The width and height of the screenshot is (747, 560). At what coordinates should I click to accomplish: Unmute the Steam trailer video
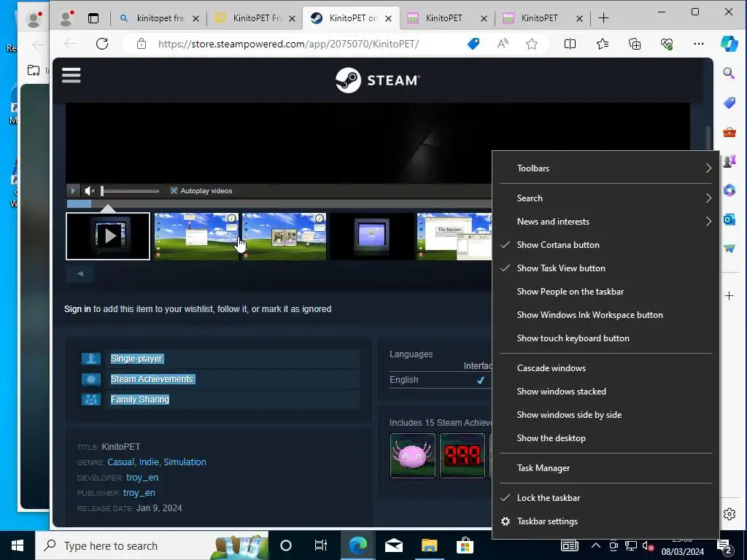tap(90, 190)
